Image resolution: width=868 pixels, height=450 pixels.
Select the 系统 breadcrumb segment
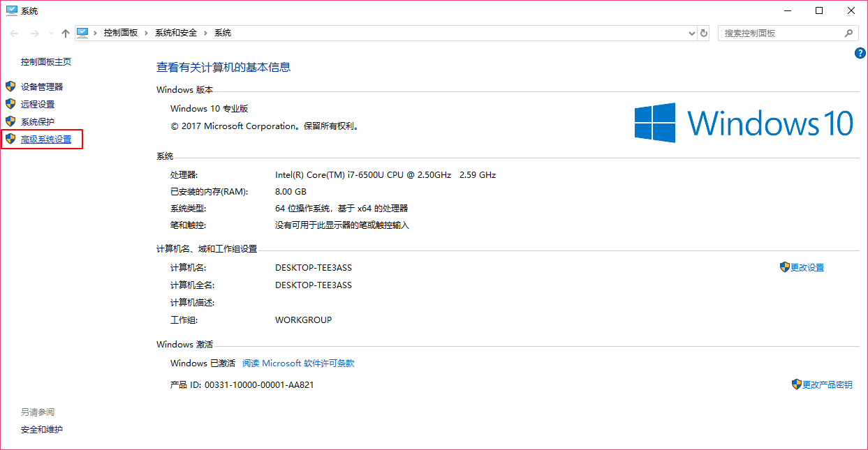[x=223, y=33]
